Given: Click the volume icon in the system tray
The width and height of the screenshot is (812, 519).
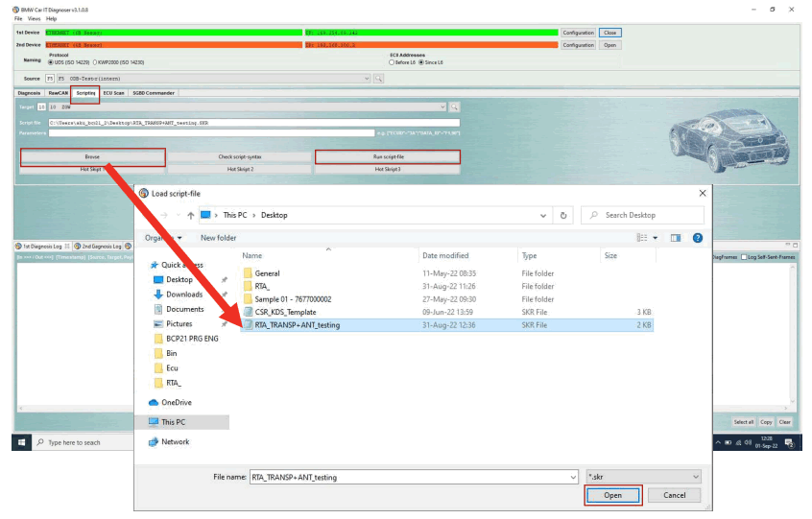Looking at the screenshot, I should point(748,442).
